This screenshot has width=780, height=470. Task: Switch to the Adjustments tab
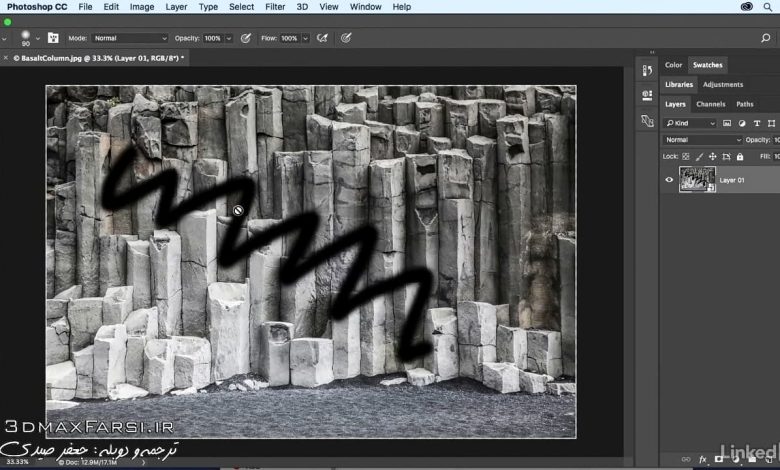tap(723, 85)
